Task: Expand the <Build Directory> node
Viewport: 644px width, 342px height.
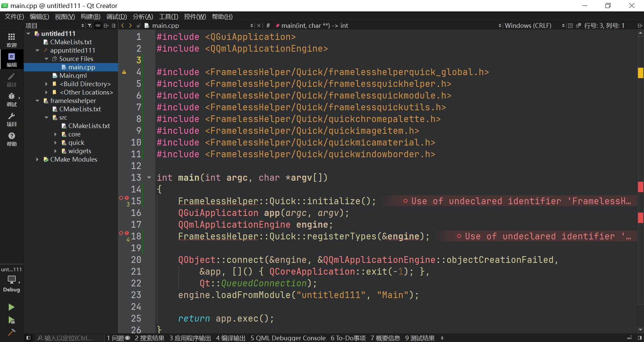Action: (46, 84)
